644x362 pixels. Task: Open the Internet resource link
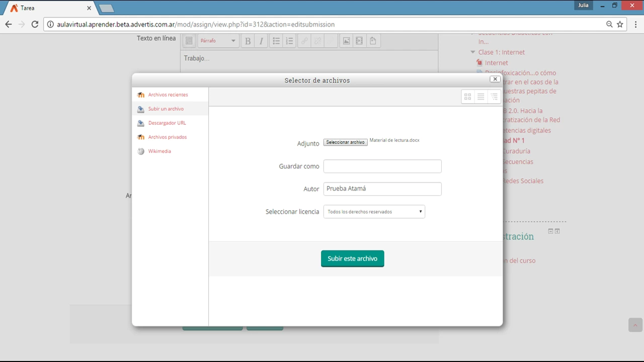[x=496, y=63]
